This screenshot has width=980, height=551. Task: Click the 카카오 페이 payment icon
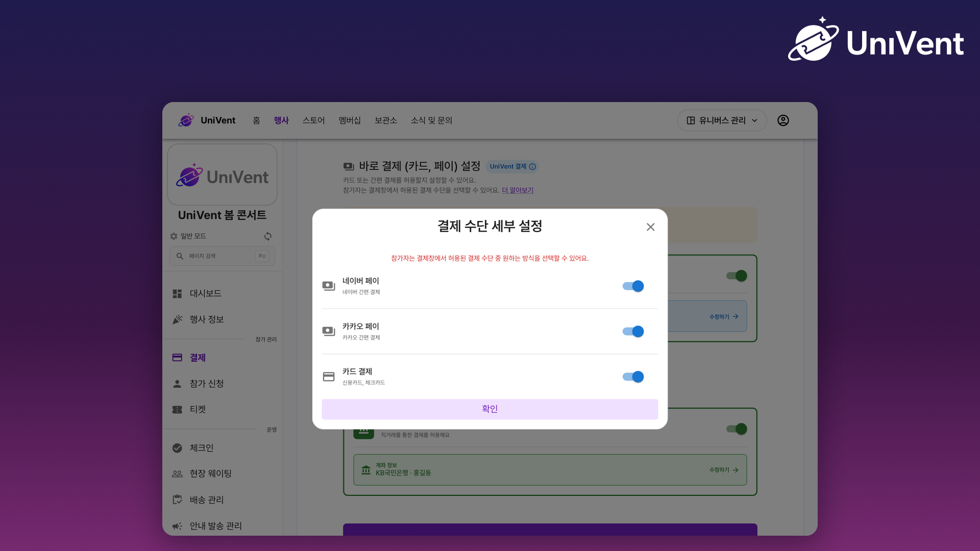pos(329,331)
